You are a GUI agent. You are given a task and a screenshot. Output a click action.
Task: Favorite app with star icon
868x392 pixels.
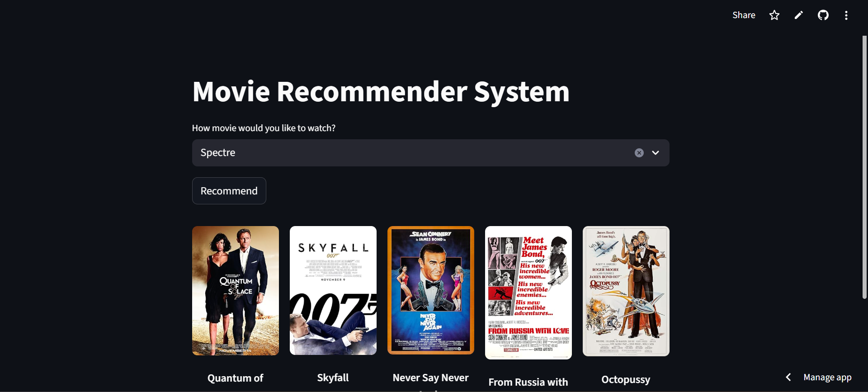774,15
